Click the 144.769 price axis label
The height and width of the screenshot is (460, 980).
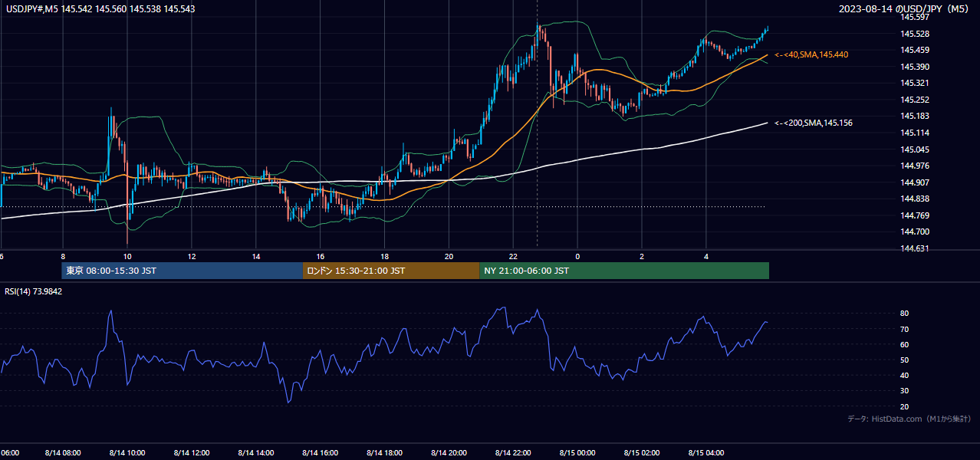(x=915, y=215)
